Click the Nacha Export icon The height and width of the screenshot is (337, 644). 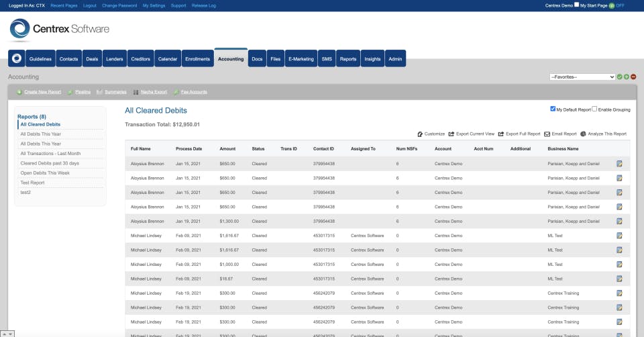(x=136, y=92)
